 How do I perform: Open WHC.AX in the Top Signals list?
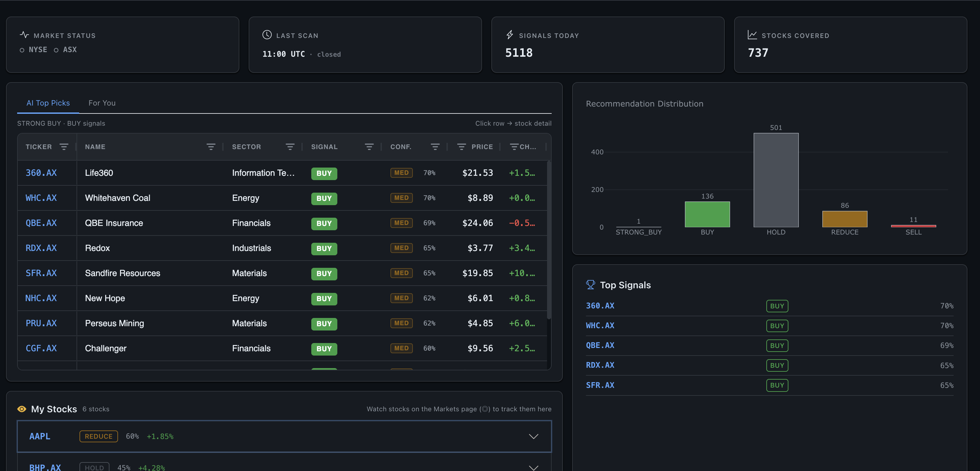[600, 326]
